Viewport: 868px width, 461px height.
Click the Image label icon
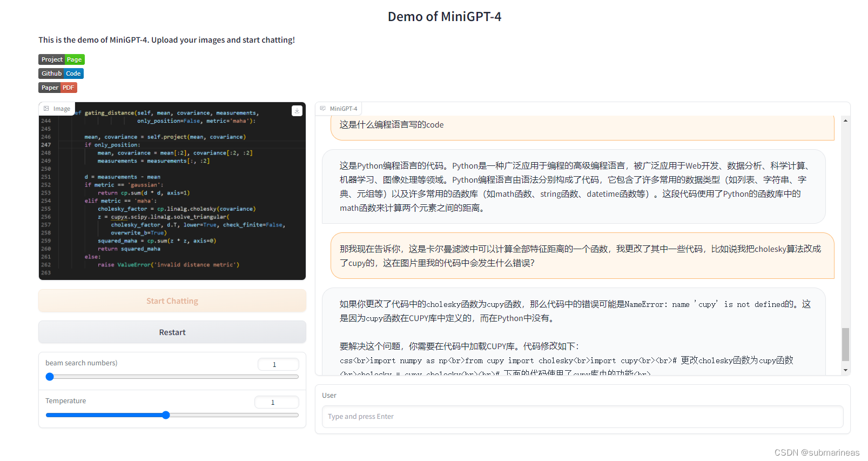pyautogui.click(x=46, y=109)
